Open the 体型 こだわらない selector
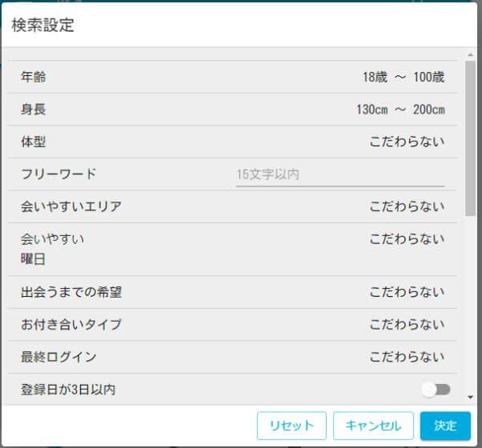Viewport: 482px width, 448px height. tap(406, 142)
